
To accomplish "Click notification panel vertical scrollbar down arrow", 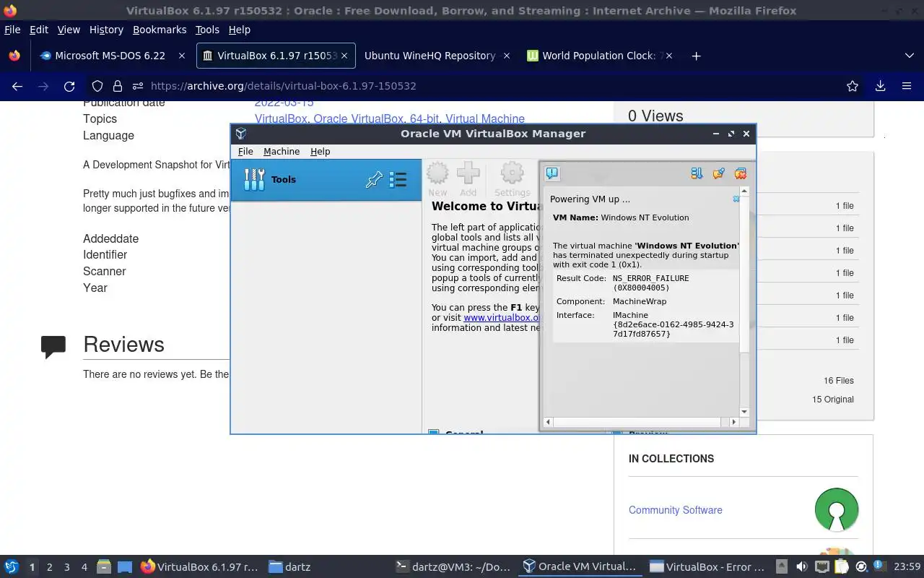I will coord(744,412).
